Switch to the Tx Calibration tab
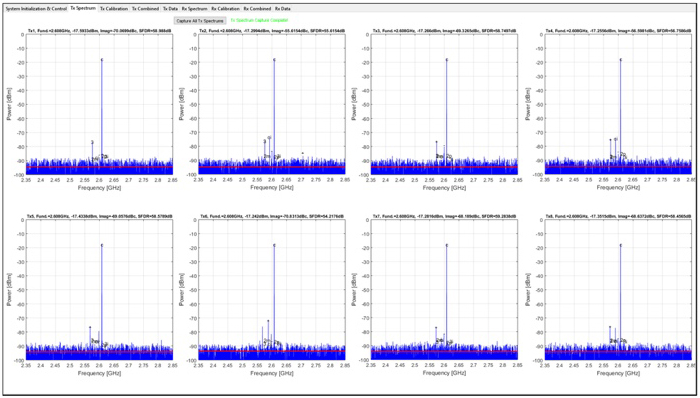700x398 pixels. tap(113, 8)
